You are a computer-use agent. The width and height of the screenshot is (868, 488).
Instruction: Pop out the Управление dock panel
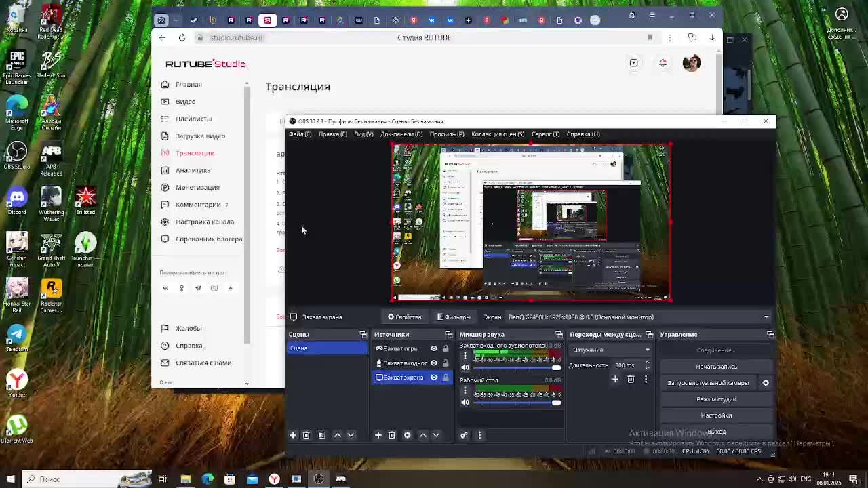coord(770,334)
